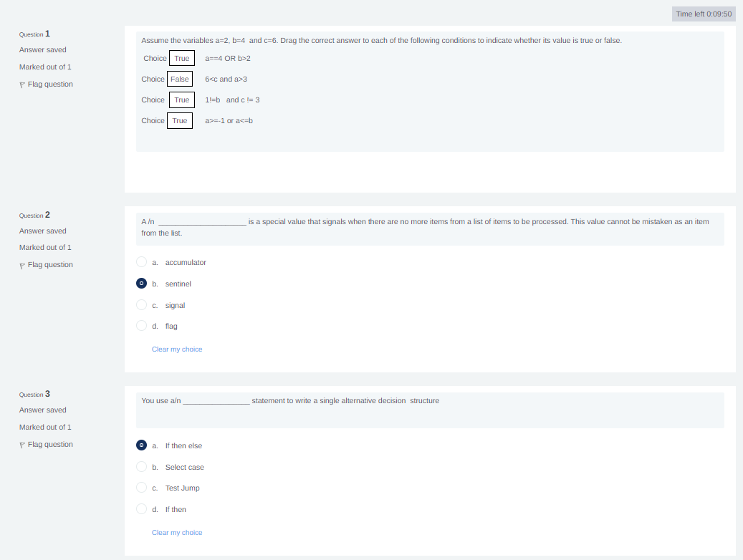The width and height of the screenshot is (743, 560).
Task: Click the True box beside 'a==4 OR b>2'
Action: [x=182, y=58]
